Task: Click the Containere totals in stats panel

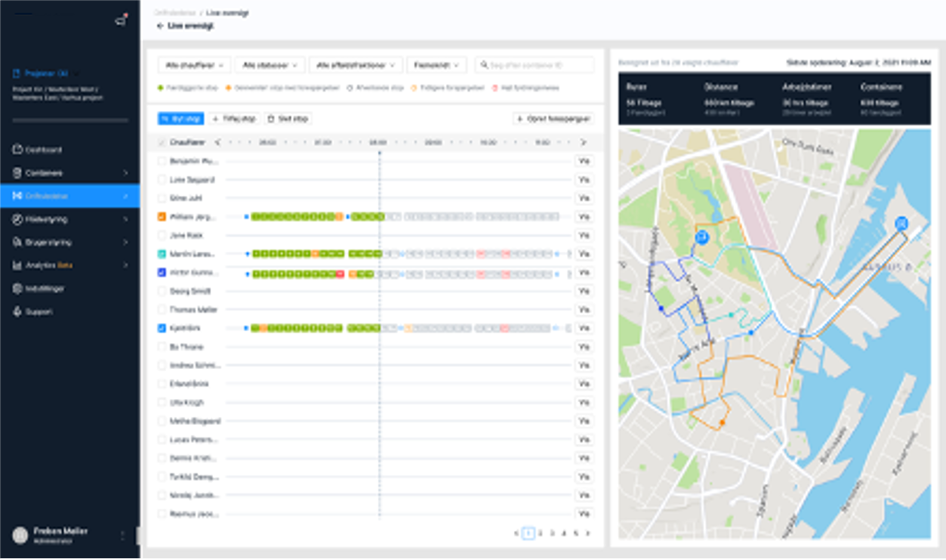Action: [881, 99]
